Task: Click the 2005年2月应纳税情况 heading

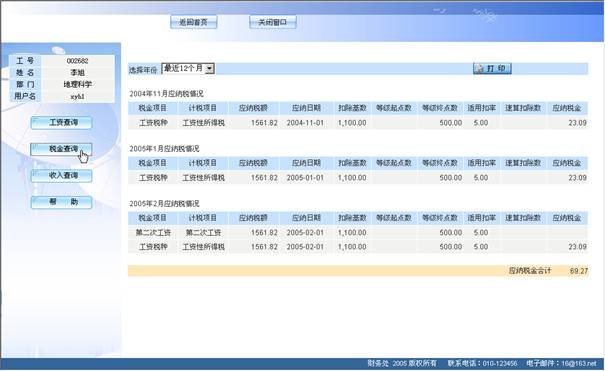Action: [164, 204]
